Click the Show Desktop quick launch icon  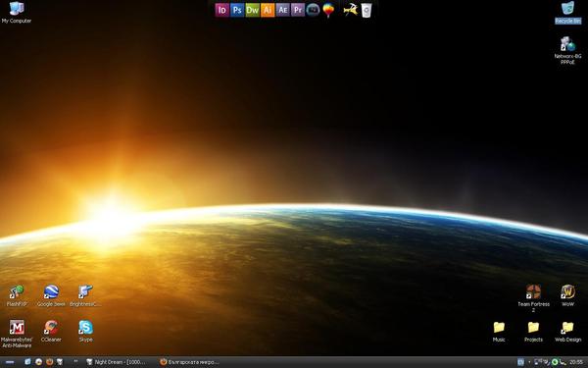(27, 362)
